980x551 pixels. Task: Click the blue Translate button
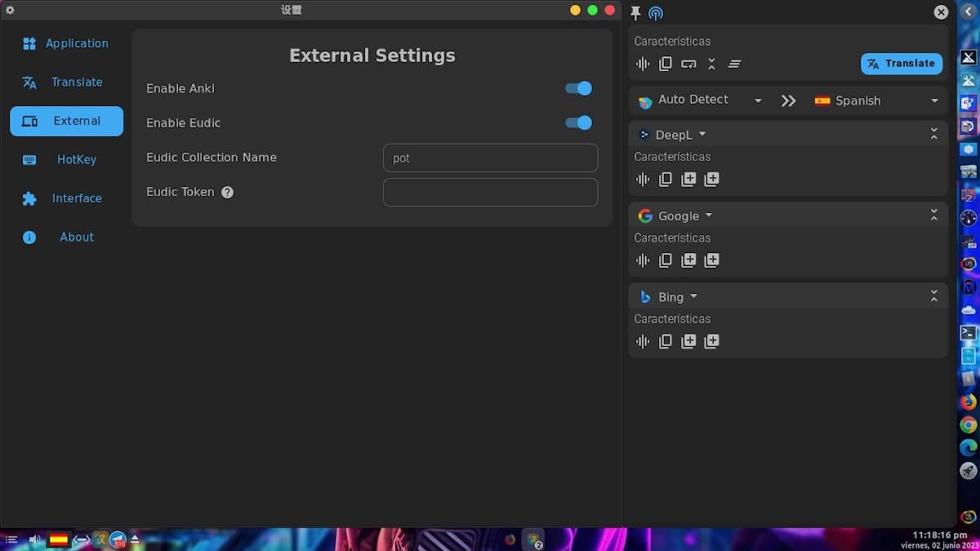(902, 64)
